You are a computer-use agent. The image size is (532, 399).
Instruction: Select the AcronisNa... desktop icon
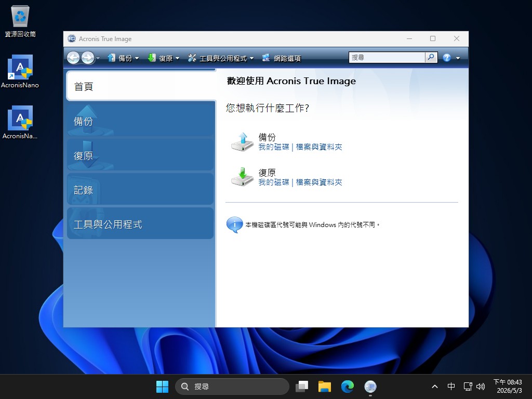20,123
